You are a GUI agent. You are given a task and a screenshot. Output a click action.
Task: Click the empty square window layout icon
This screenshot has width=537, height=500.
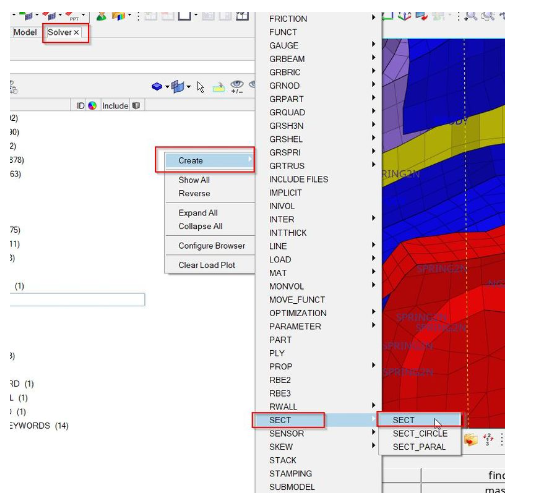tap(184, 16)
